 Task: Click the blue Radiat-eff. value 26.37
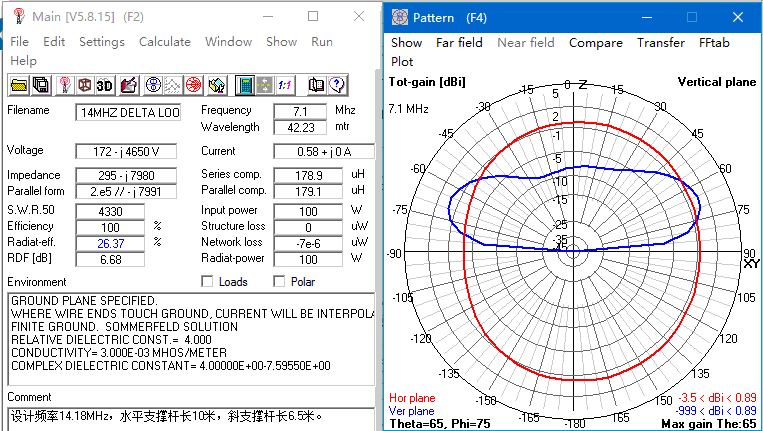[110, 243]
